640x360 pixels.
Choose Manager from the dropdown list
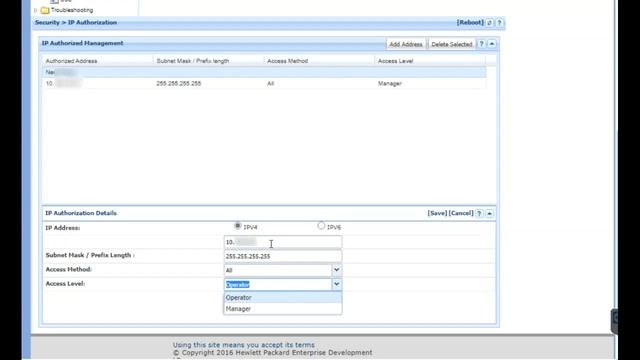tap(282, 309)
